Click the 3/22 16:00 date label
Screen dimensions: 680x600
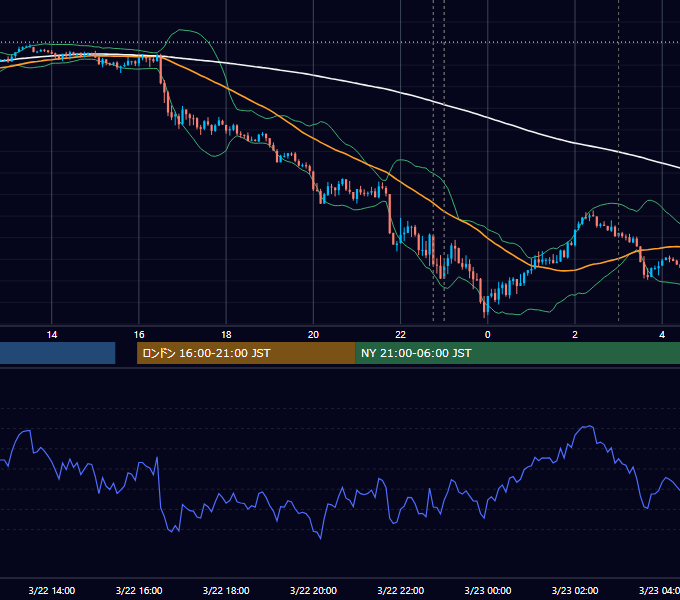139,590
